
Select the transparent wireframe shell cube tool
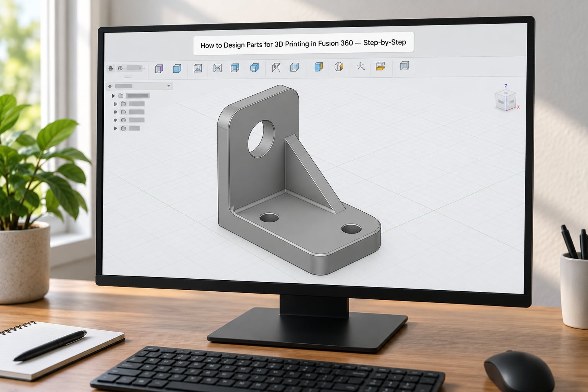tap(294, 67)
